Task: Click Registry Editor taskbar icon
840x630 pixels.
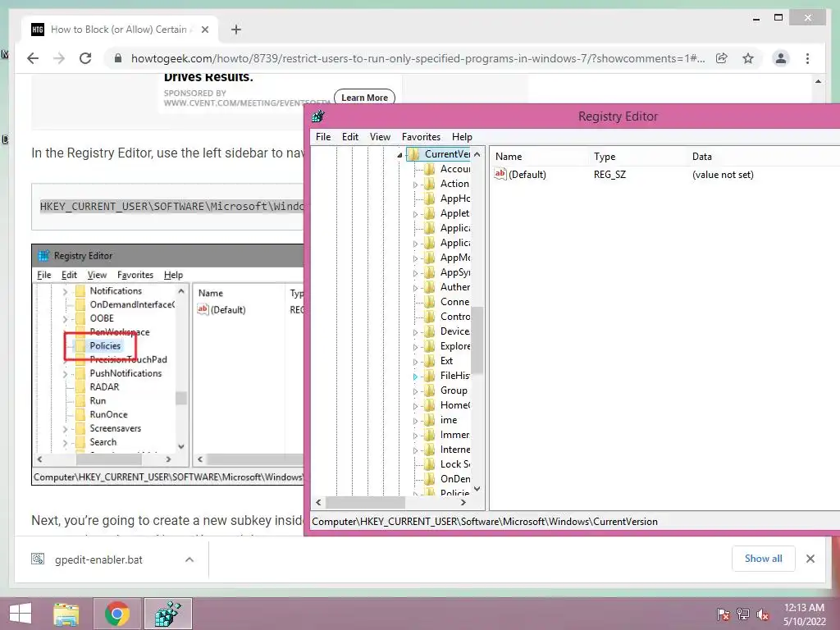Action: [x=167, y=614]
